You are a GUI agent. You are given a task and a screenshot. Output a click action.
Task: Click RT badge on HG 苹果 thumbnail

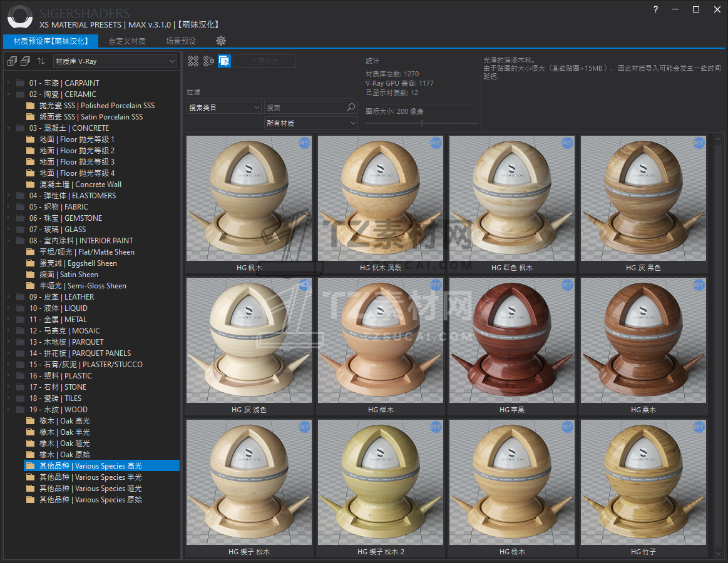[x=567, y=285]
